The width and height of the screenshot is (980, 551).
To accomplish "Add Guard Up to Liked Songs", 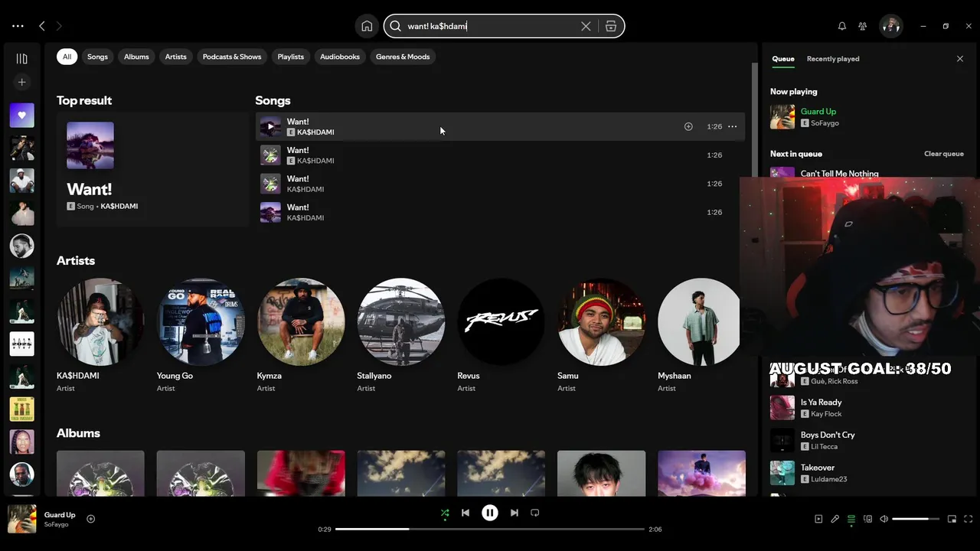I will pos(90,519).
